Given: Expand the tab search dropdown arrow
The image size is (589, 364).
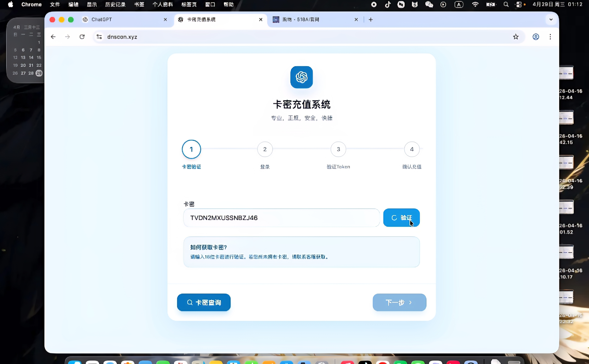Looking at the screenshot, I should (551, 19).
